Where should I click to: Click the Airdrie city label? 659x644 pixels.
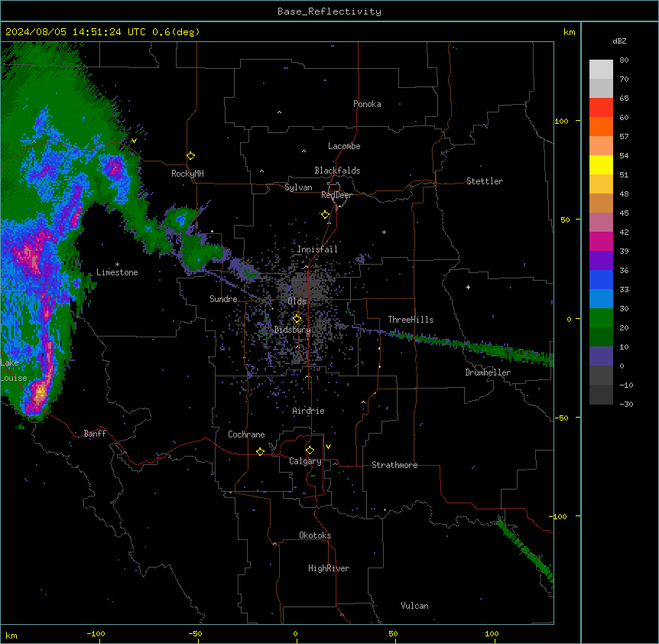click(308, 411)
